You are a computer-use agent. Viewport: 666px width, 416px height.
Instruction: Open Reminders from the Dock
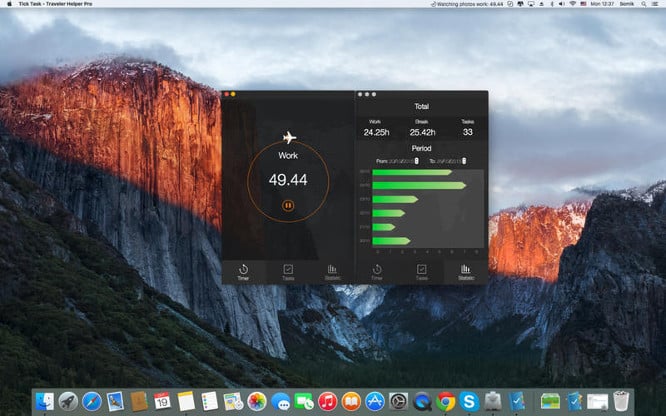click(x=209, y=401)
